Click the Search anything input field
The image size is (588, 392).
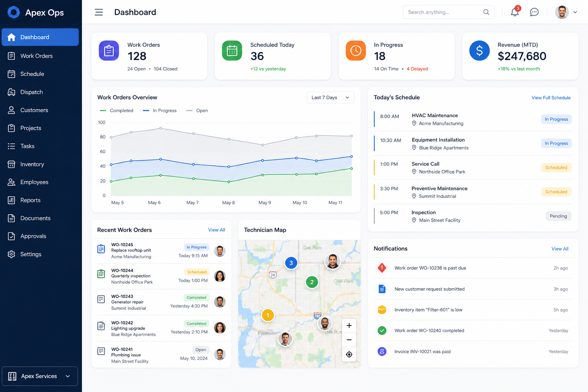(x=448, y=12)
